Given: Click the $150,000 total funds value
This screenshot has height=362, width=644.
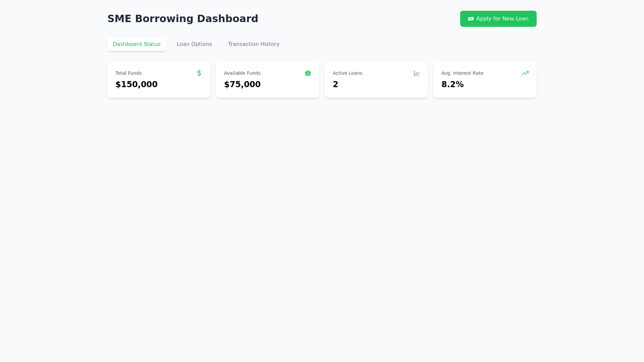Looking at the screenshot, I should [136, 84].
